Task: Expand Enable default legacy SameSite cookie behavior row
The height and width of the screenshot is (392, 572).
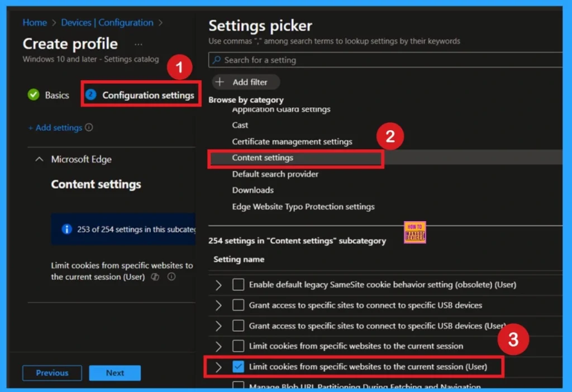Action: (218, 285)
